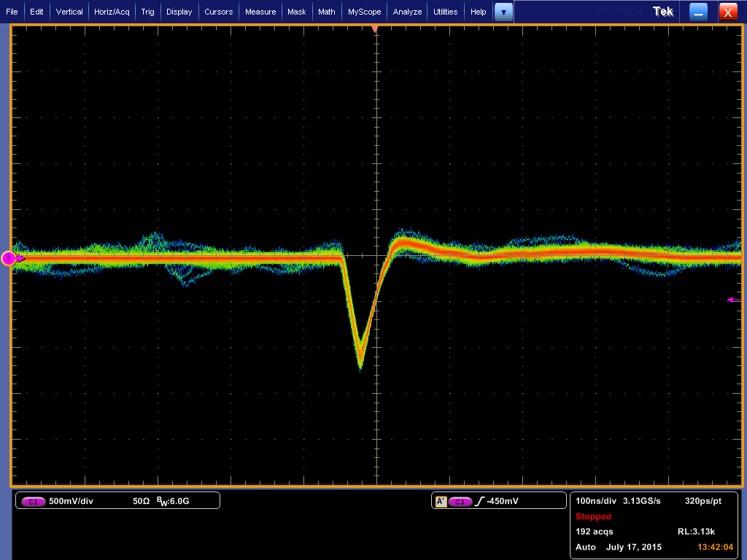This screenshot has height=560, width=747.
Task: Open the Cursors menu
Action: click(x=218, y=12)
